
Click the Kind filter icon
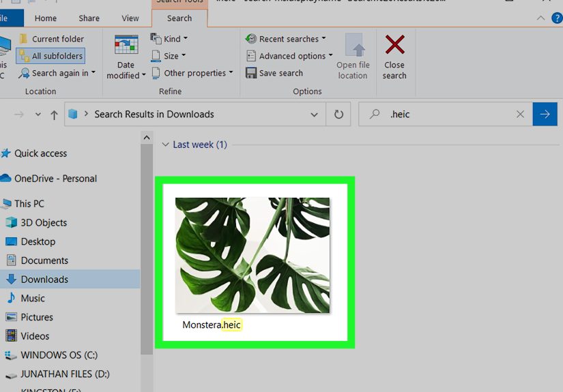(156, 38)
